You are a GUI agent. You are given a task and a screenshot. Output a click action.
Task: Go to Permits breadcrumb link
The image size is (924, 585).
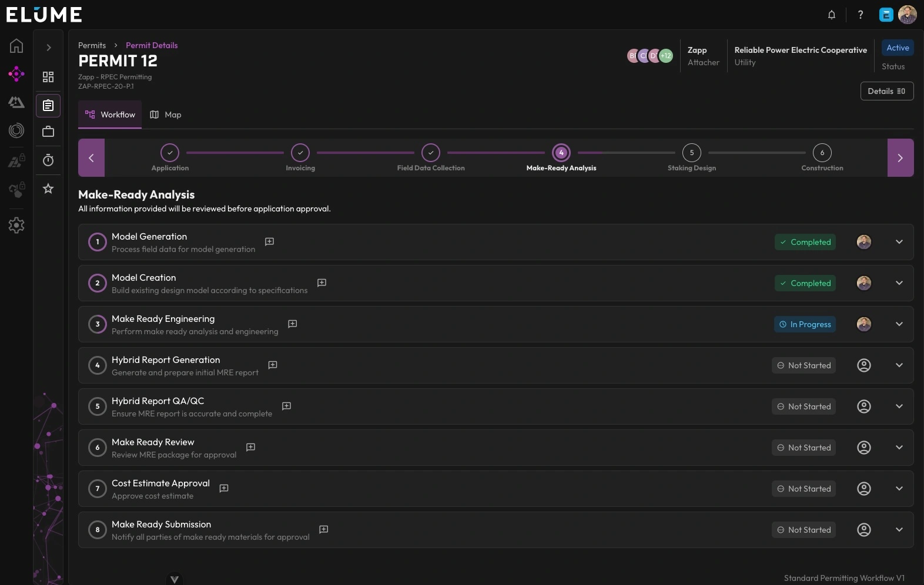tap(92, 45)
